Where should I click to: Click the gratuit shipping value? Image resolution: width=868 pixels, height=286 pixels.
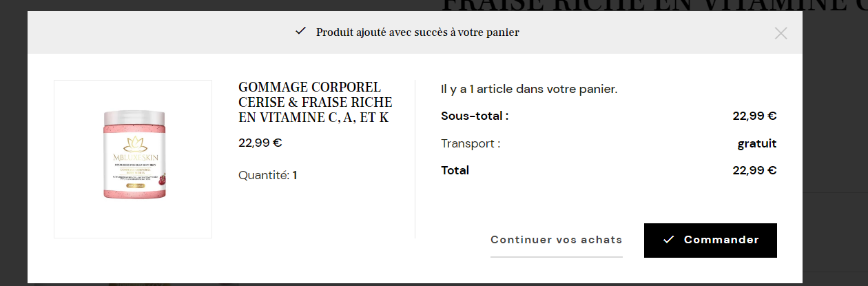click(x=757, y=143)
